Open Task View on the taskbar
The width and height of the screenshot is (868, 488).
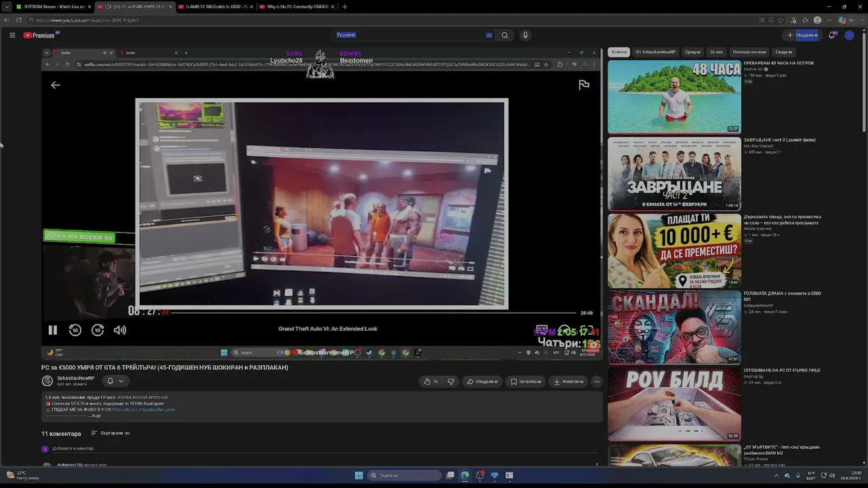click(450, 475)
